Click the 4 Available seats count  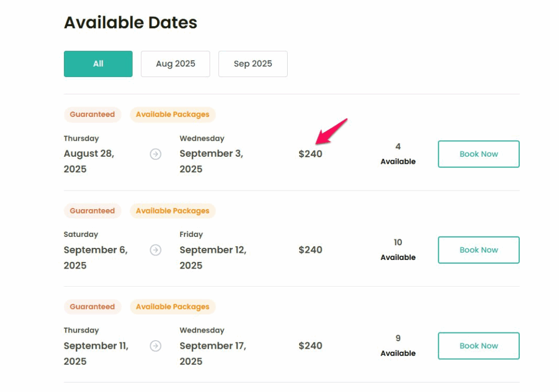pos(398,153)
